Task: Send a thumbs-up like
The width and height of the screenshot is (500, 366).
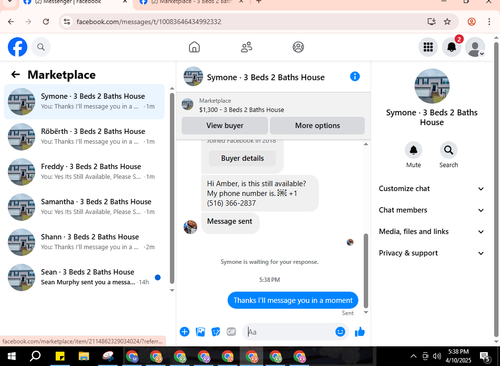Action: click(x=360, y=332)
